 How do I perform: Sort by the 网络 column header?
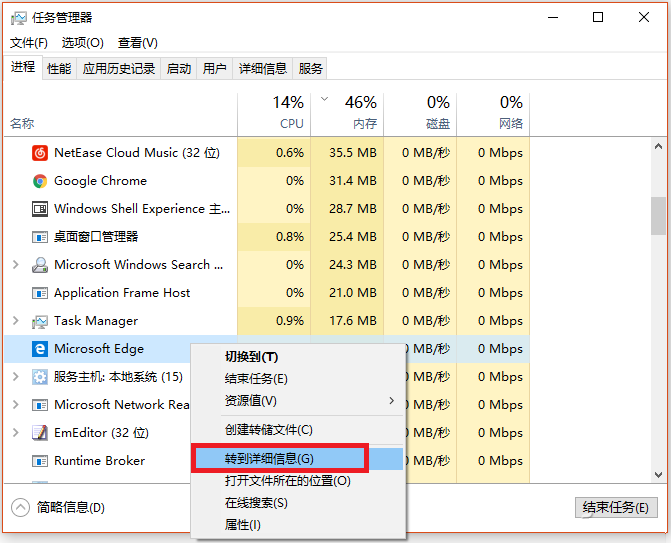click(x=493, y=114)
